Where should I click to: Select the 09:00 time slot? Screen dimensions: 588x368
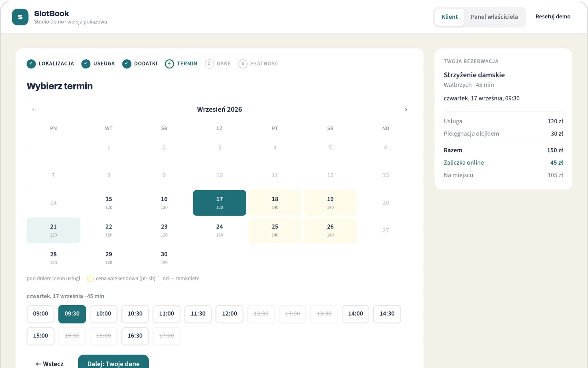click(x=40, y=314)
